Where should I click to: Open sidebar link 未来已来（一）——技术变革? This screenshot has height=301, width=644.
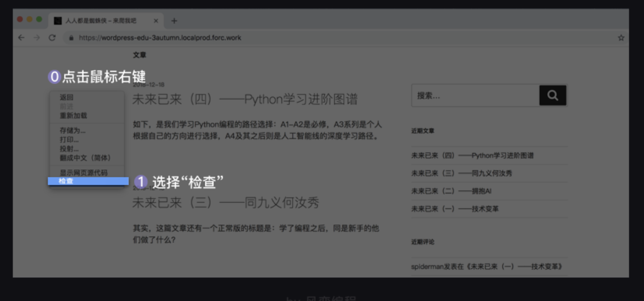pos(455,209)
